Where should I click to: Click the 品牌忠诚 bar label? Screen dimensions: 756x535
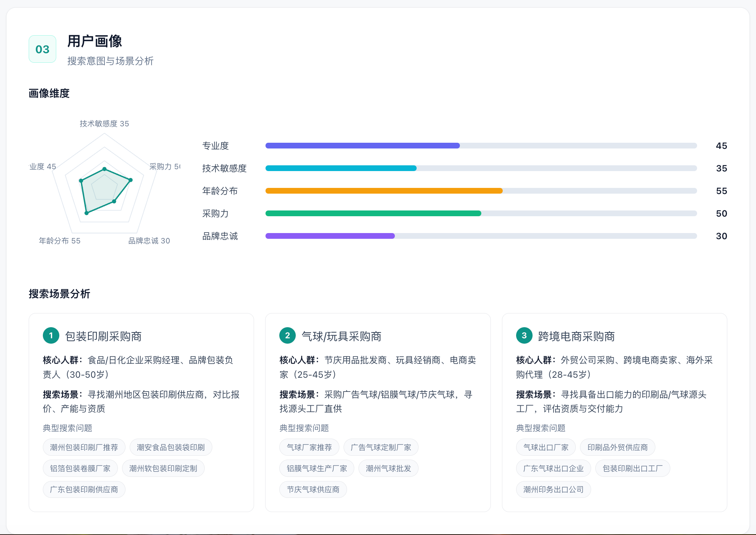(220, 236)
